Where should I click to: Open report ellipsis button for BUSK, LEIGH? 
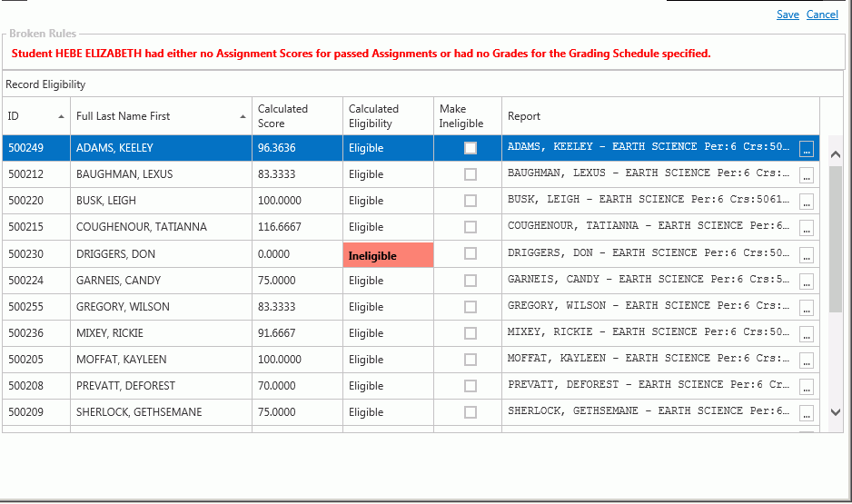[807, 203]
